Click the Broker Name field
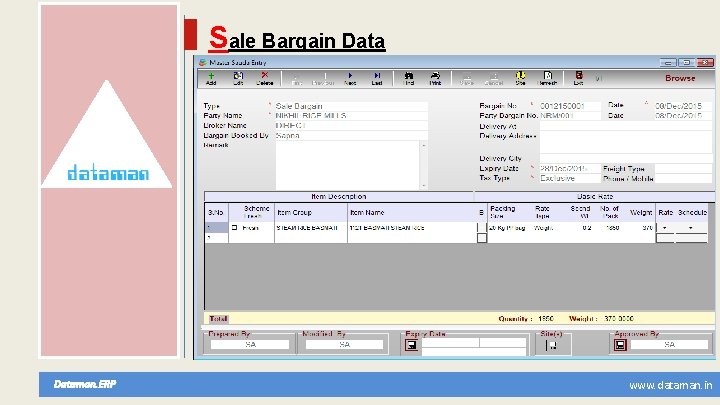Viewport: 720px width, 405px height. (x=351, y=125)
